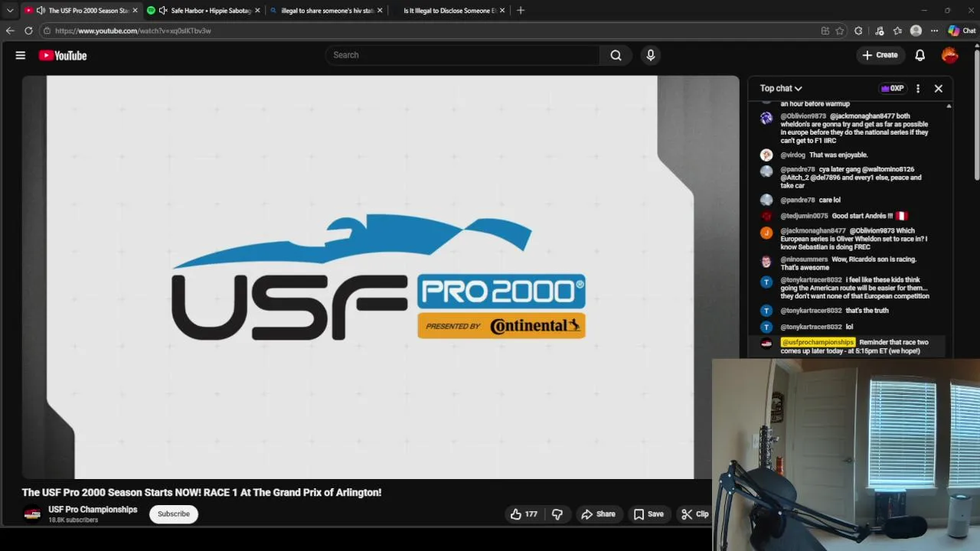Viewport: 980px width, 551px height.
Task: Click the 'that's the truth' chat message
Action: point(867,311)
